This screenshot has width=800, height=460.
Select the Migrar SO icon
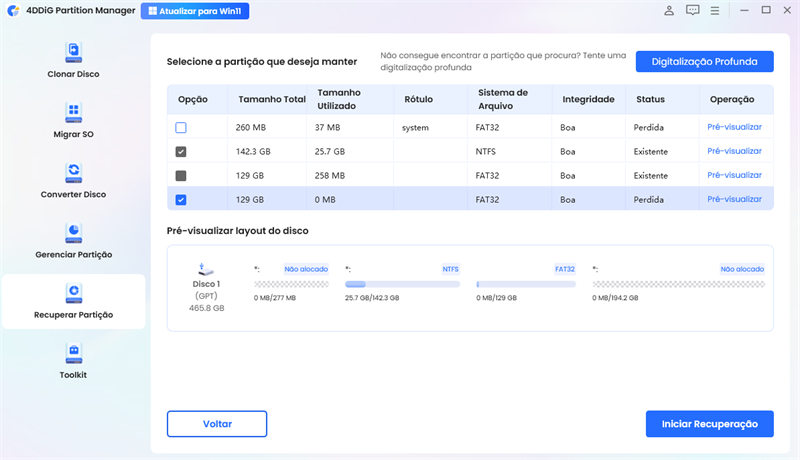point(73,111)
